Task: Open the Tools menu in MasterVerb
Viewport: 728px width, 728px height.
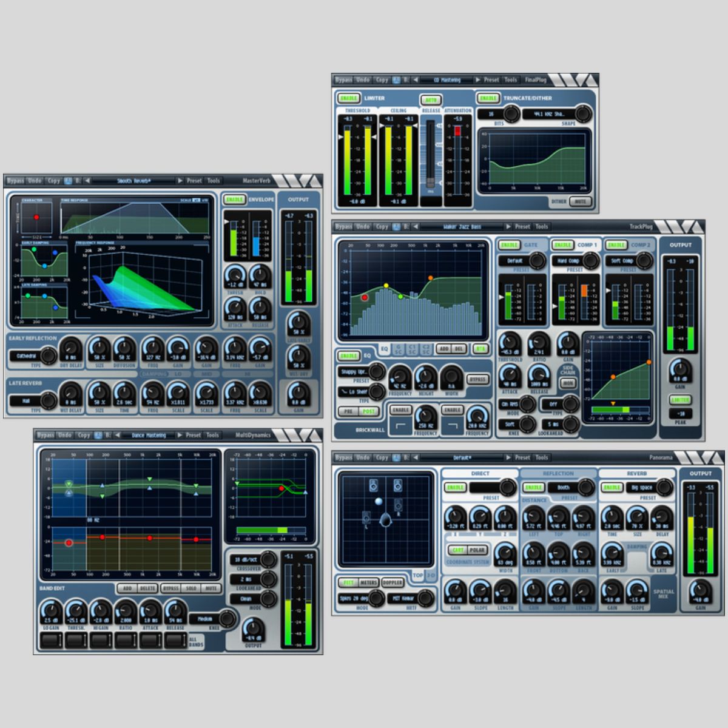Action: [214, 181]
